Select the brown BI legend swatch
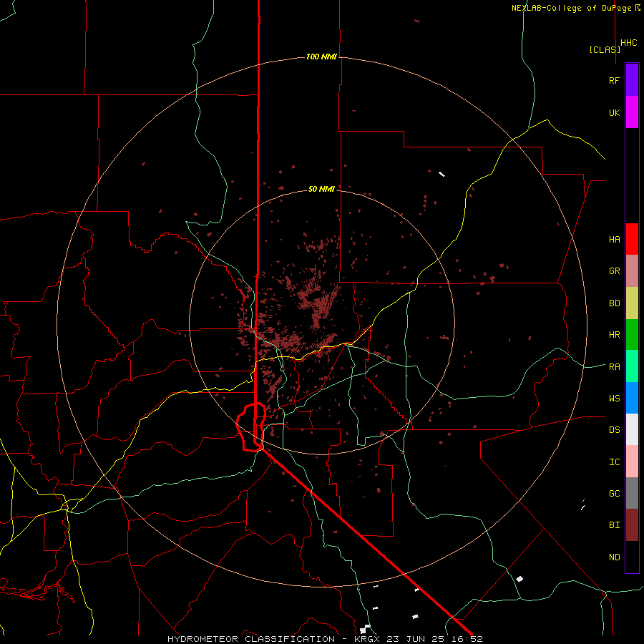This screenshot has height=644, width=644. pos(632,525)
